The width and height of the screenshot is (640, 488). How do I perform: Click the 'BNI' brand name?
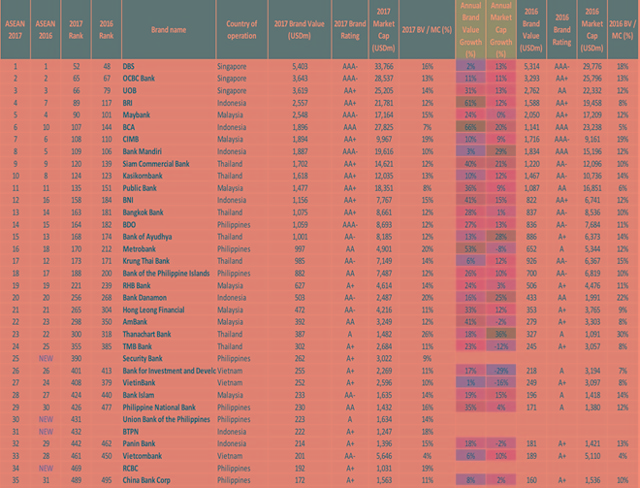click(x=128, y=200)
